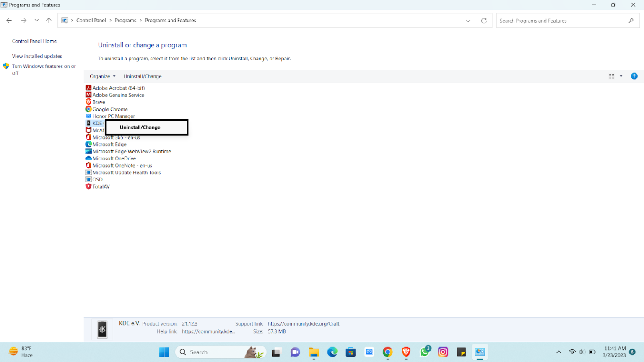Select Google Chrome from the installed programs
Image resolution: width=644 pixels, height=362 pixels.
(x=109, y=109)
